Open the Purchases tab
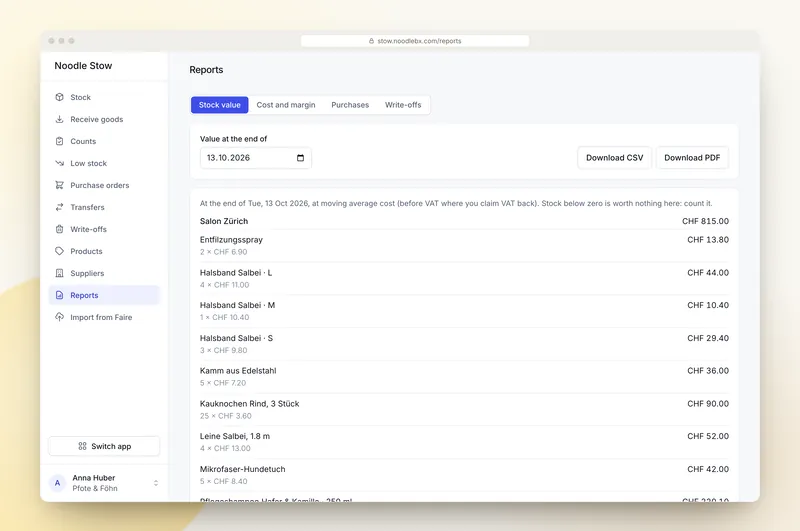 [350, 105]
